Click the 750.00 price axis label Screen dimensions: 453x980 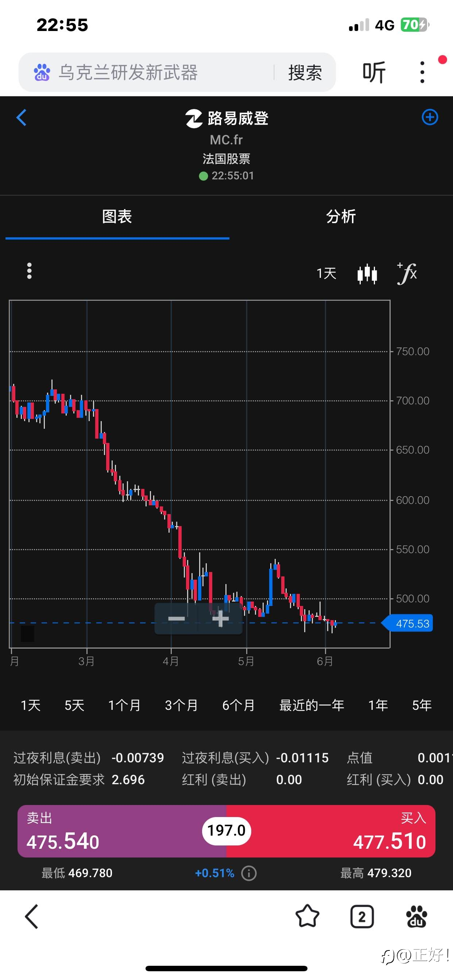pyautogui.click(x=413, y=351)
